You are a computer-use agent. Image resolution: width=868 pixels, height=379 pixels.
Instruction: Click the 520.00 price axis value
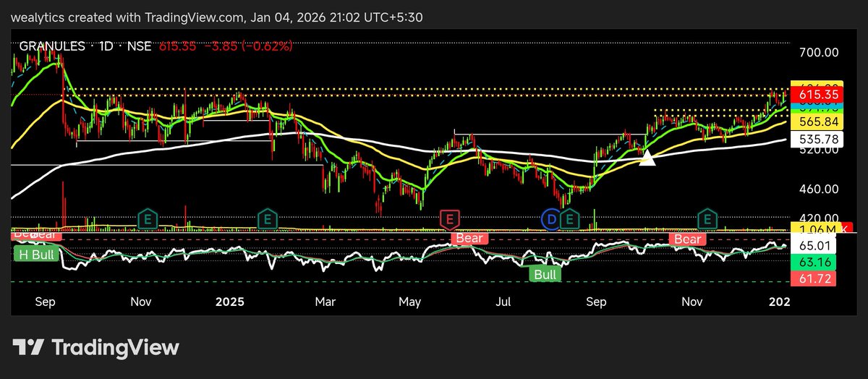(x=820, y=150)
